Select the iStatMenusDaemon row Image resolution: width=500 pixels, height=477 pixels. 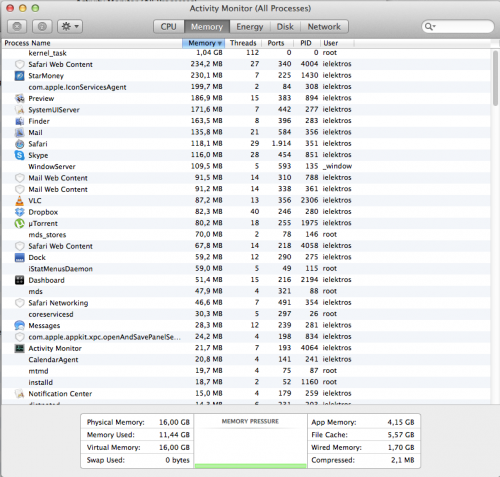coord(246,269)
